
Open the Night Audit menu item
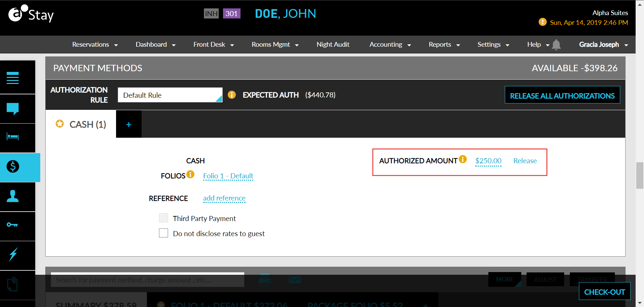pos(333,45)
